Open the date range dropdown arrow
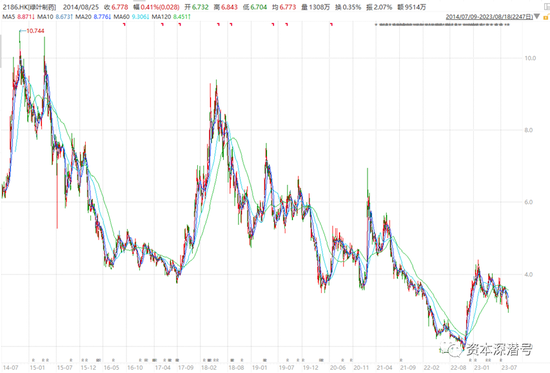This screenshot has width=550, height=373. 537,16
